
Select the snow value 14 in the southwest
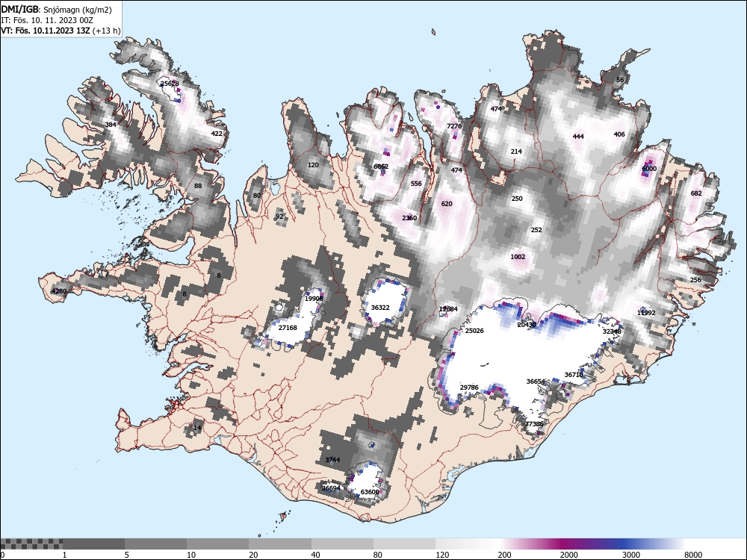[197, 428]
